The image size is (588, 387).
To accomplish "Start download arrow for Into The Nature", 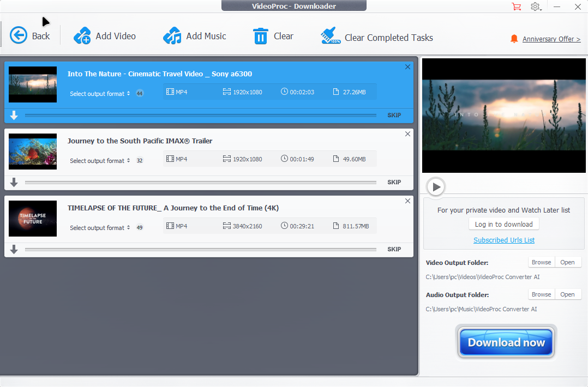I will coord(14,116).
